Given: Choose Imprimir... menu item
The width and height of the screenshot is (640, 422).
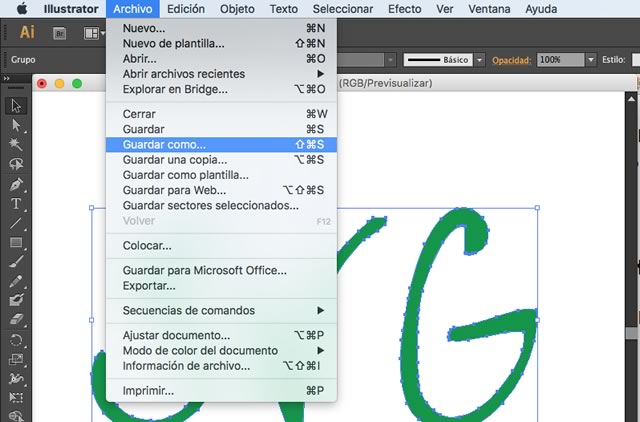Looking at the screenshot, I should coord(221,391).
